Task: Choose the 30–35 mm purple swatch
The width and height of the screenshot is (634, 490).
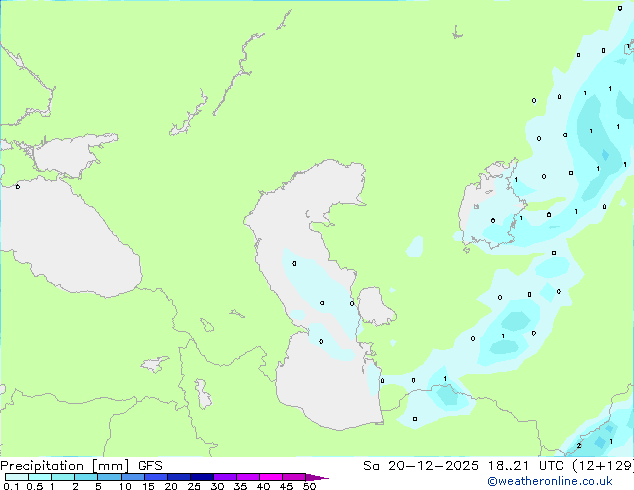Action: click(x=225, y=477)
